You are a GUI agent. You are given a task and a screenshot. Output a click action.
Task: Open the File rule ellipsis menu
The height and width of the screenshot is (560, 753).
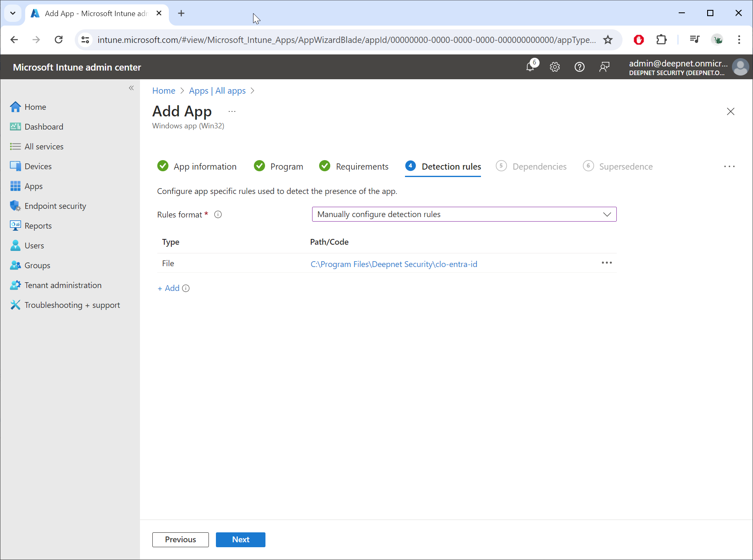click(606, 263)
